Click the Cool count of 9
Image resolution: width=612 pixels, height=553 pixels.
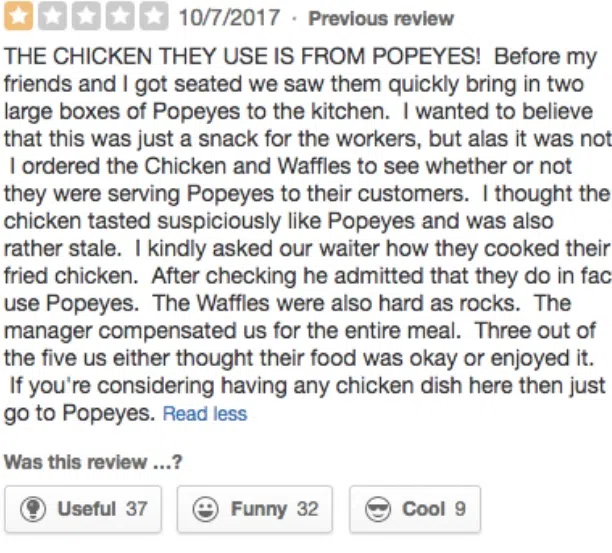(x=460, y=509)
